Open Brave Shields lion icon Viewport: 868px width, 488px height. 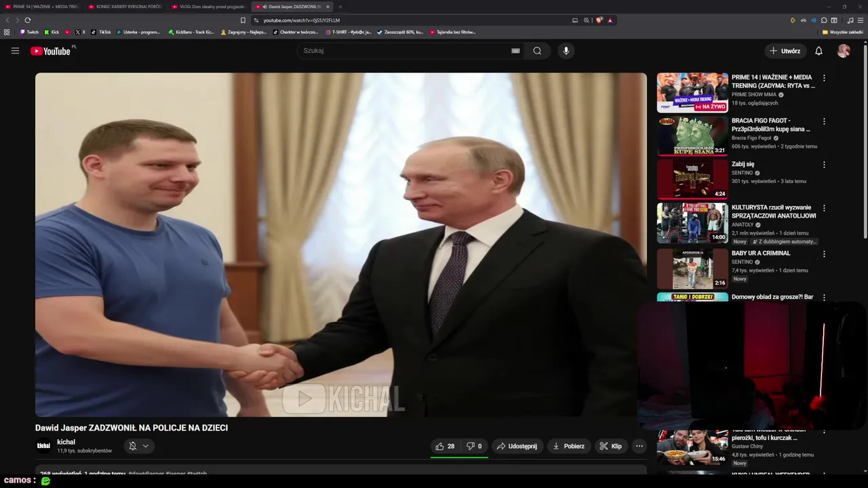tap(599, 20)
